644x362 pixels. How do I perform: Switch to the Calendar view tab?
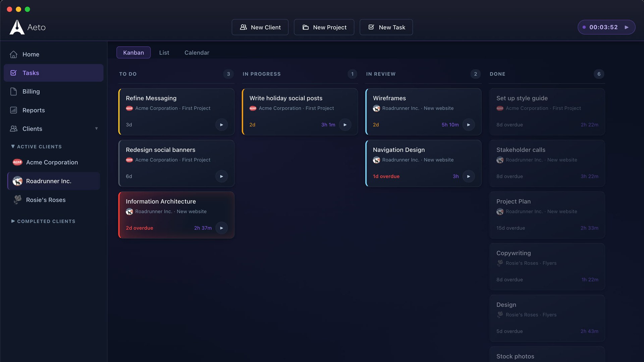(197, 53)
